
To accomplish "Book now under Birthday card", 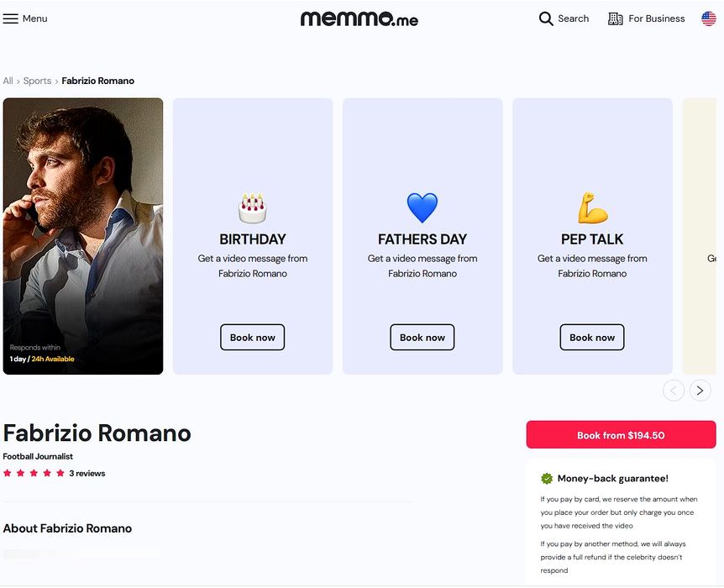I will pos(252,338).
